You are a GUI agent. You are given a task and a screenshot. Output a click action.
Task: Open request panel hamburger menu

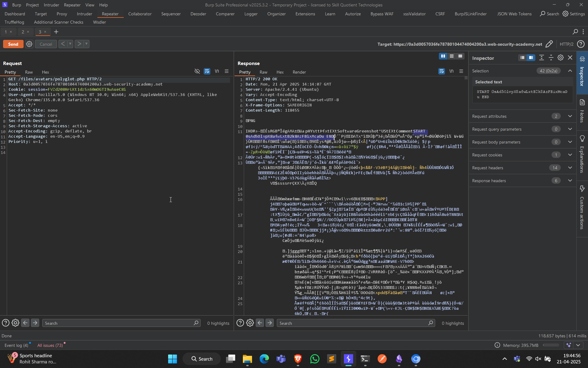227,71
